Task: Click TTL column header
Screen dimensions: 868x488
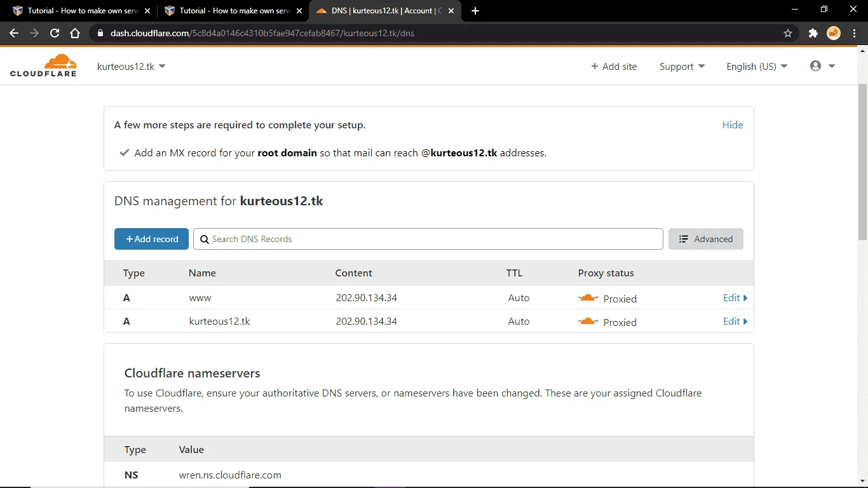Action: coord(514,273)
